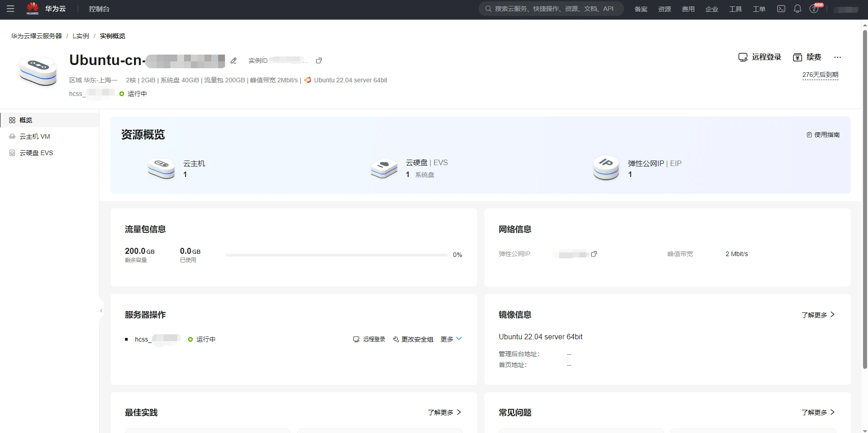The width and height of the screenshot is (868, 433).
Task: Click the 续费 renew button
Action: point(807,57)
